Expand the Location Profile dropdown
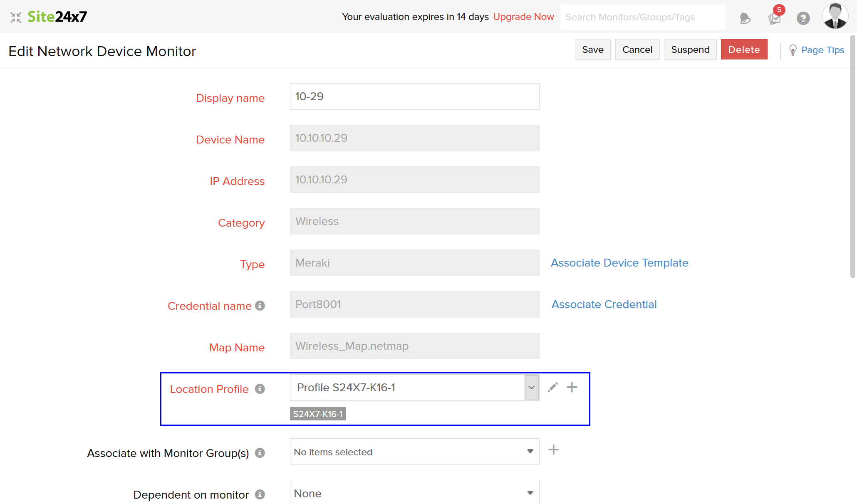The image size is (857, 504). point(531,388)
